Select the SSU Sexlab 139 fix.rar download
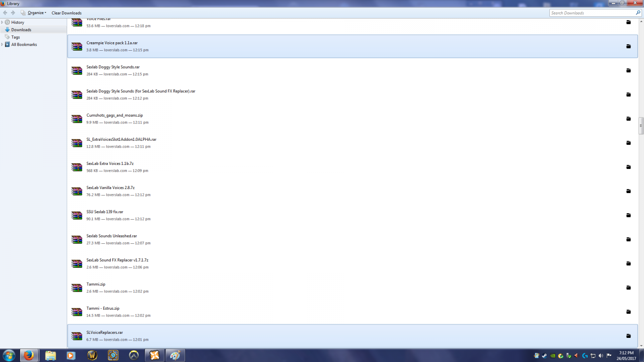The height and width of the screenshot is (362, 644). (353, 215)
